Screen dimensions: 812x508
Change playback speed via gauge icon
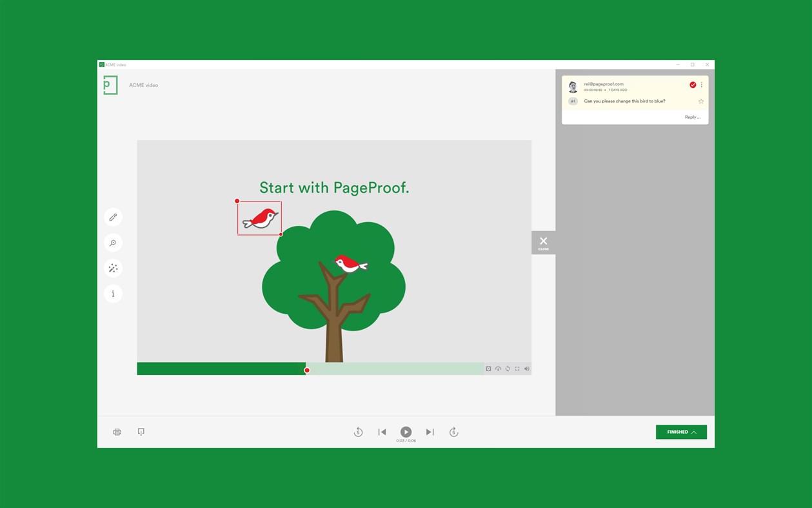(498, 369)
